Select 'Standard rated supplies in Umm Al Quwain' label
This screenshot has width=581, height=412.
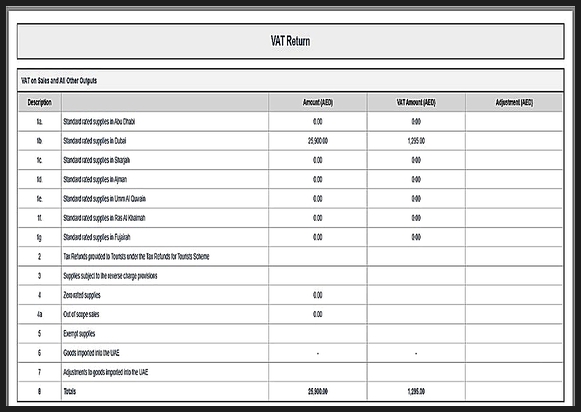tap(104, 199)
